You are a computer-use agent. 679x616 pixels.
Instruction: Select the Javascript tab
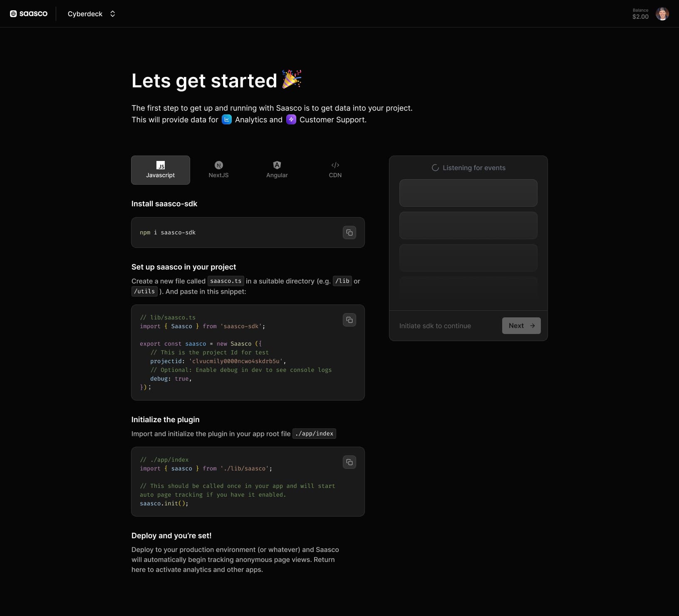pos(161,170)
